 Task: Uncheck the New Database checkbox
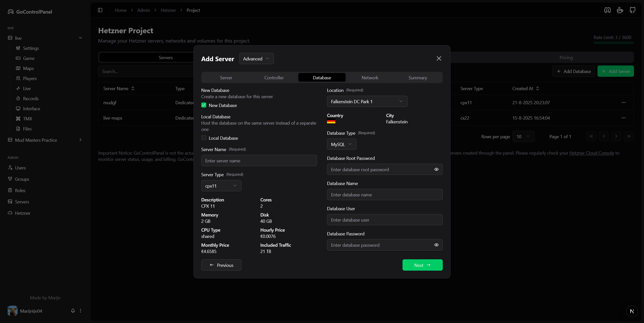(x=204, y=105)
